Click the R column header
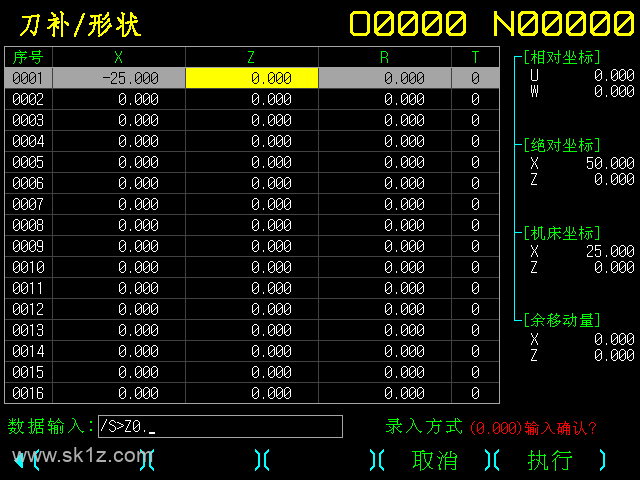Screen dimensions: 640x480 coord(385,57)
